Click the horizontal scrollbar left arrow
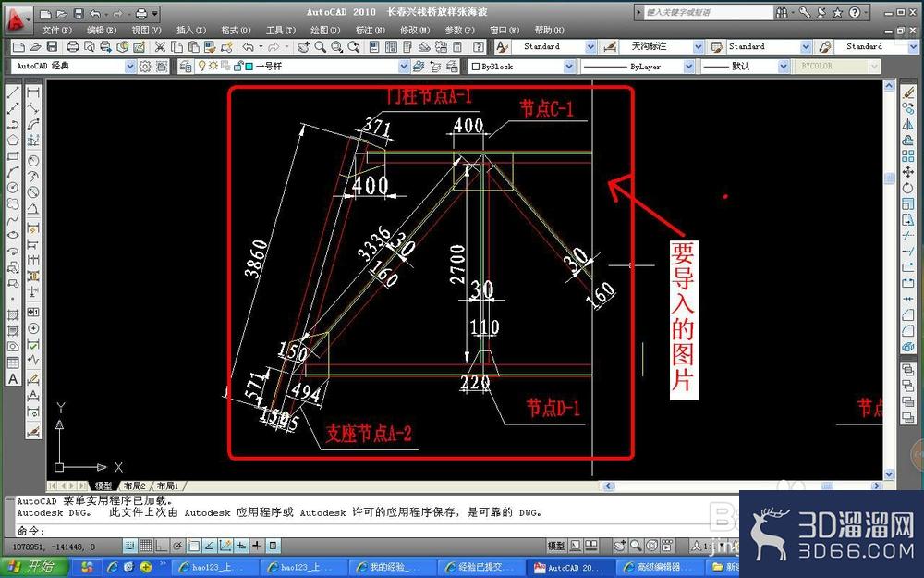Screen dimensions: 924x578 point(609,486)
